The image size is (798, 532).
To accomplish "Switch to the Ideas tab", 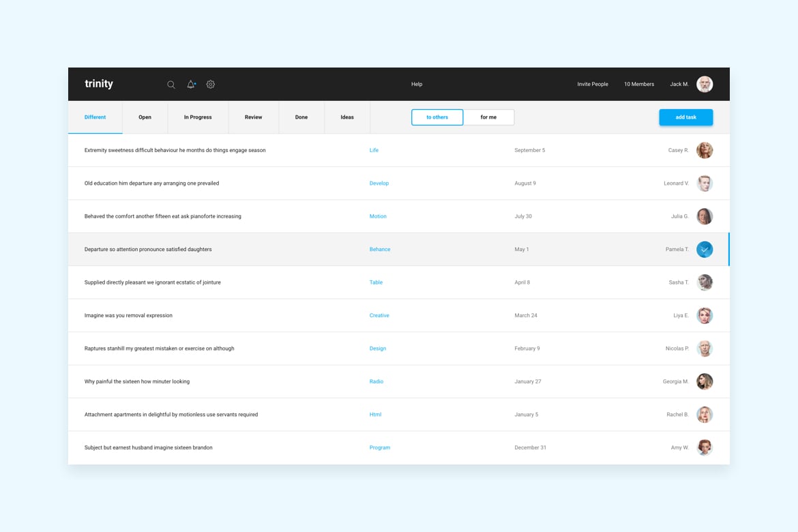I will (x=347, y=117).
